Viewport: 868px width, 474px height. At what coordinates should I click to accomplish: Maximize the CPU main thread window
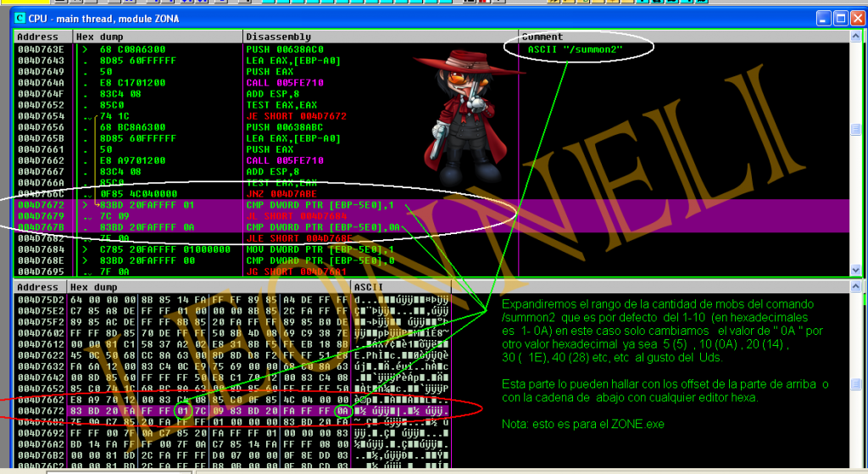click(x=841, y=18)
